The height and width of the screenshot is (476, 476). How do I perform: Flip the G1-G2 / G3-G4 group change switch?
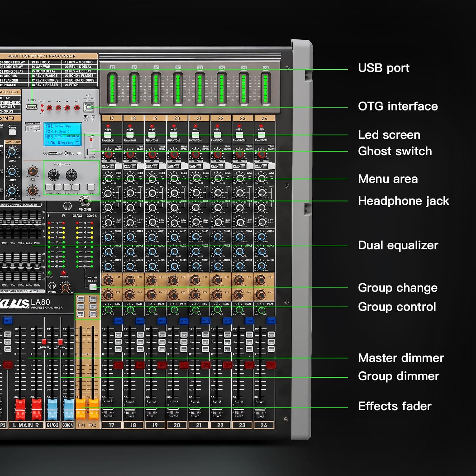[x=93, y=287]
